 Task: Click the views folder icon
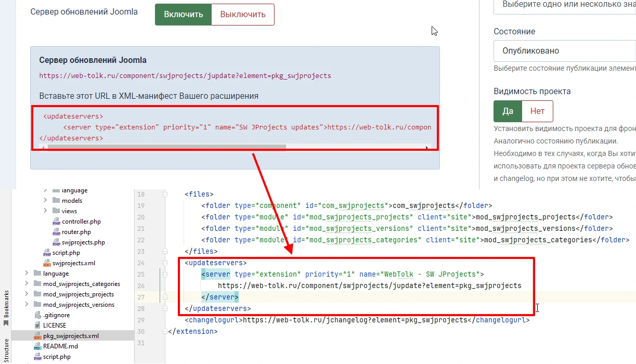[57, 211]
